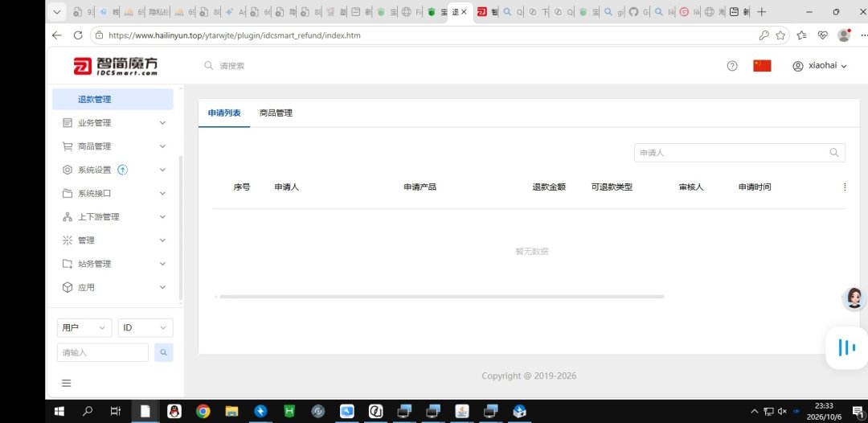The height and width of the screenshot is (423, 868).
Task: Click the password key icon in address bar
Action: [764, 35]
